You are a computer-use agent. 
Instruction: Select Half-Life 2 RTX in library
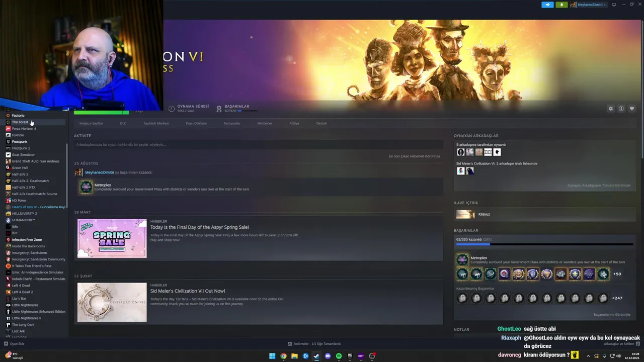pos(24,188)
